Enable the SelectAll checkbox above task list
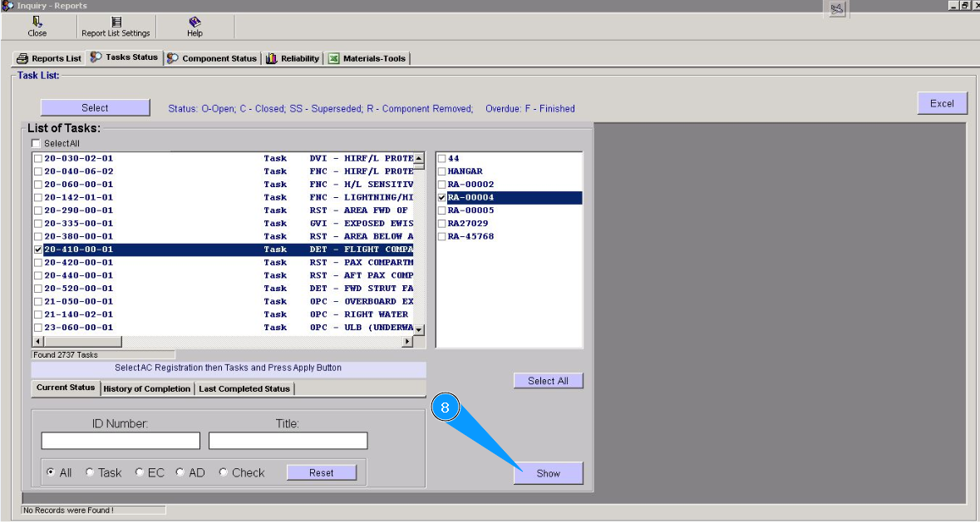980x524 pixels. click(37, 144)
